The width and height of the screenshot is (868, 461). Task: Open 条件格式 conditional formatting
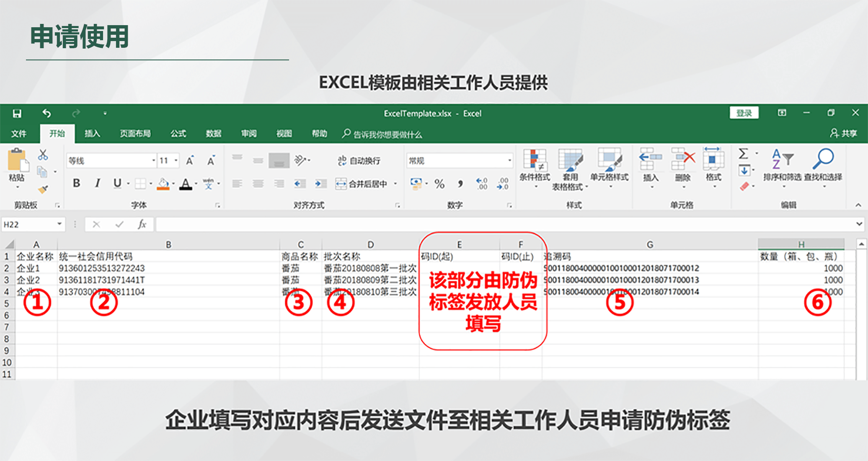[x=535, y=168]
